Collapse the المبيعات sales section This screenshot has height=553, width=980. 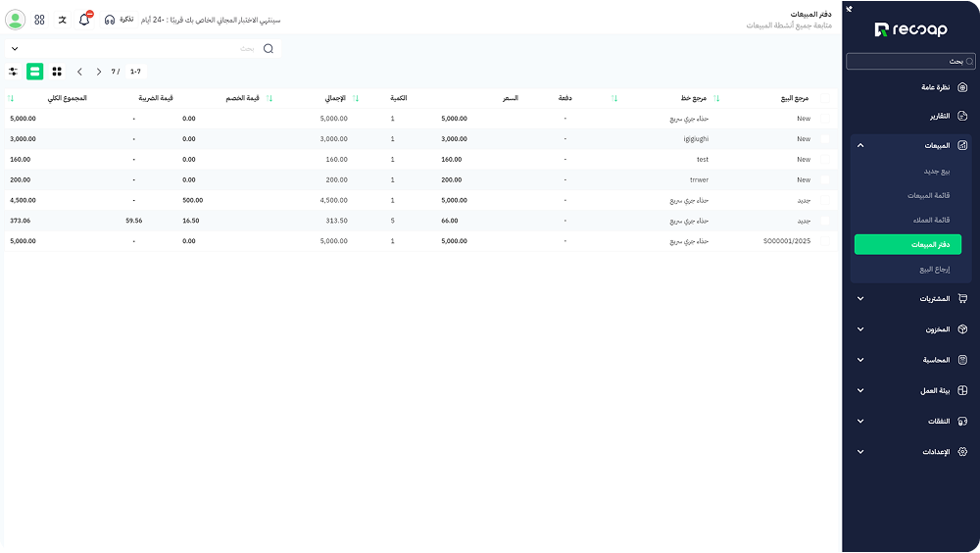click(x=860, y=145)
